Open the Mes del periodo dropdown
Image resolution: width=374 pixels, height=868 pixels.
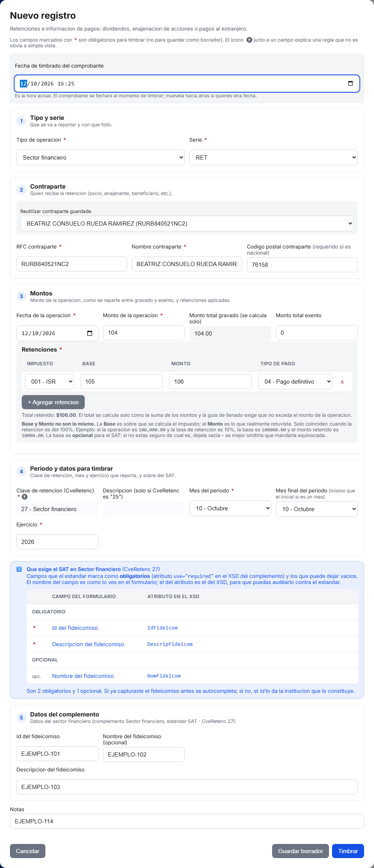(x=230, y=508)
